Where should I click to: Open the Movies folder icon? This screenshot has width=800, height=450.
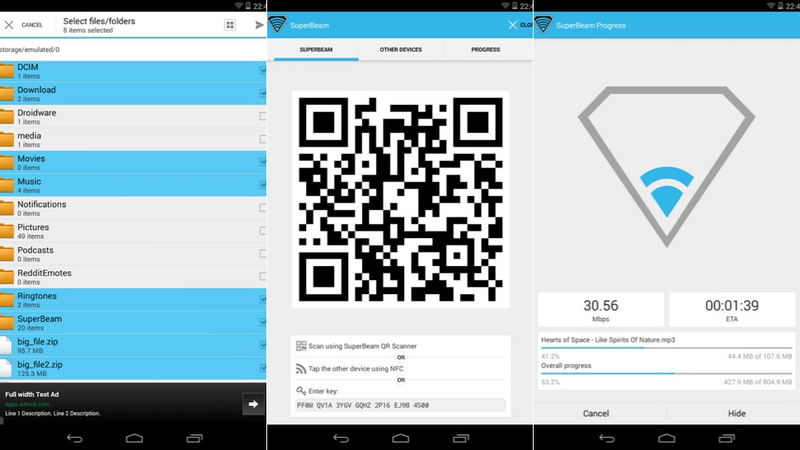7,162
